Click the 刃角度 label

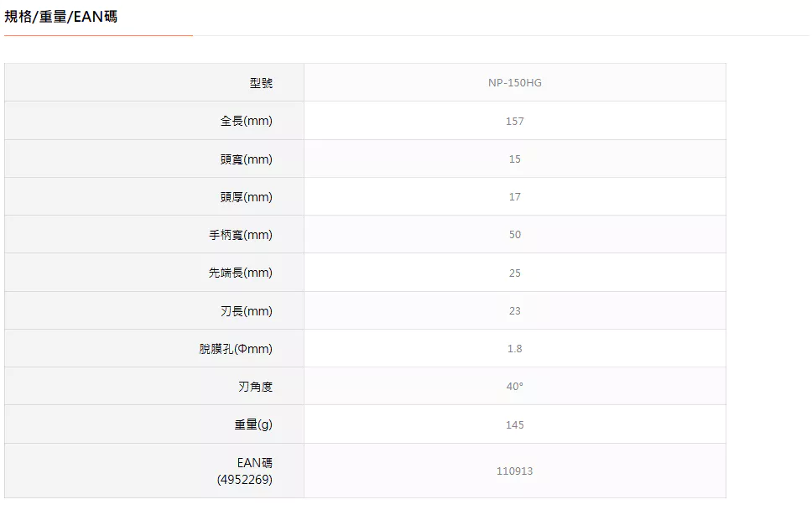[255, 386]
